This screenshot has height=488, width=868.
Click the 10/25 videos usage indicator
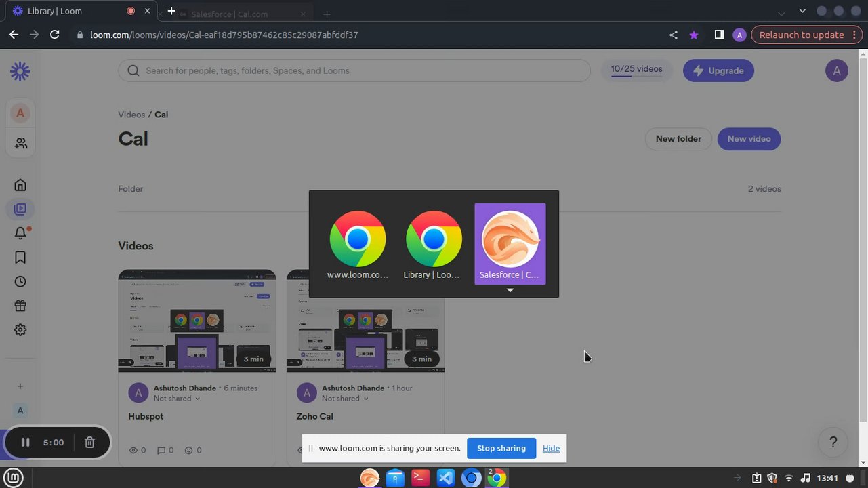[x=636, y=70]
